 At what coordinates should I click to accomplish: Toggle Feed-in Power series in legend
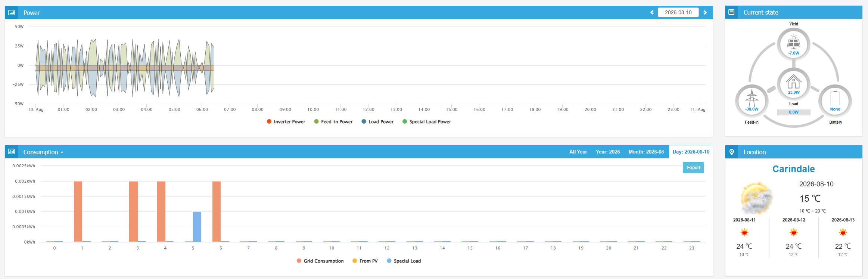pyautogui.click(x=333, y=122)
